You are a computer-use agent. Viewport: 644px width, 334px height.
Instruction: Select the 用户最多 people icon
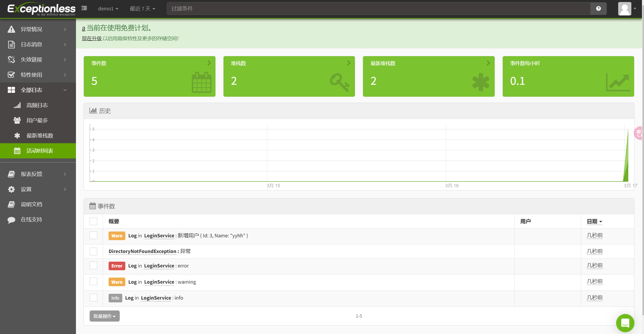(x=17, y=120)
